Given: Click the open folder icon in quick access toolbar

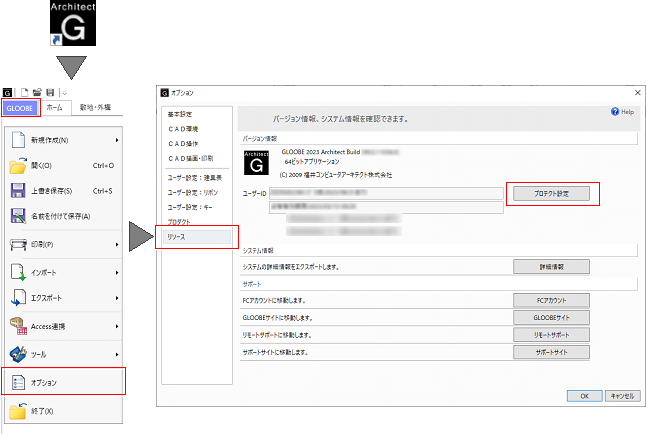Looking at the screenshot, I should click(37, 92).
